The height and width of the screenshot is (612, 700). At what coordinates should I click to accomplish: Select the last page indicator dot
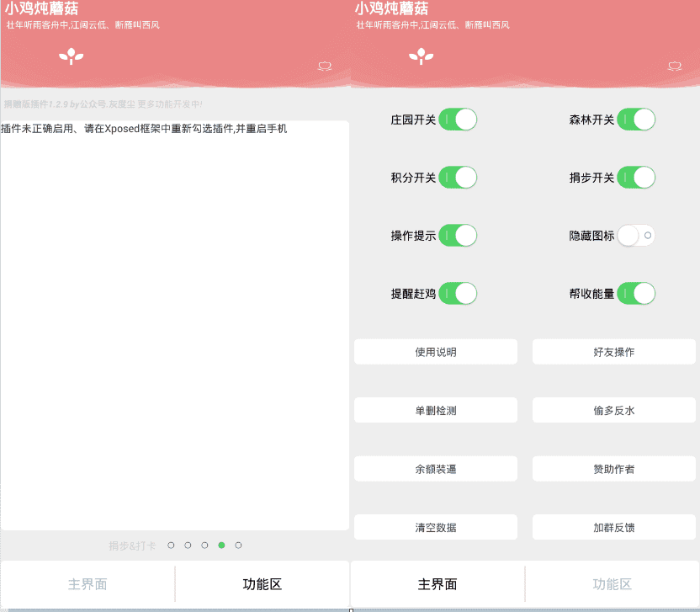[x=239, y=545]
